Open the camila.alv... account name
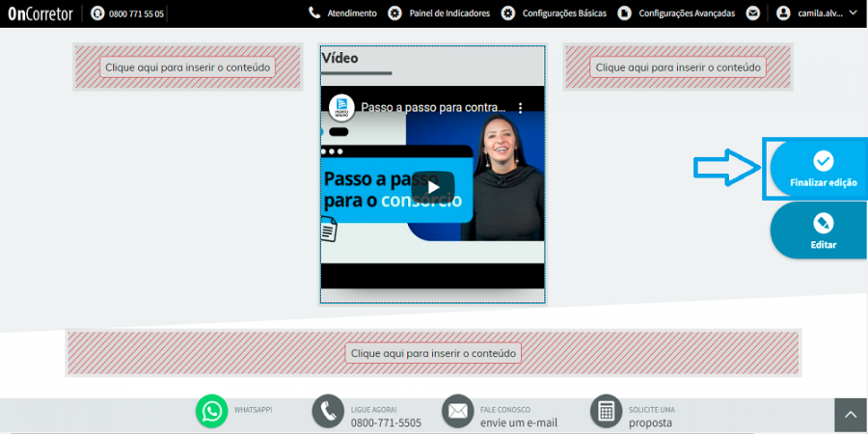The image size is (868, 434). tap(821, 14)
